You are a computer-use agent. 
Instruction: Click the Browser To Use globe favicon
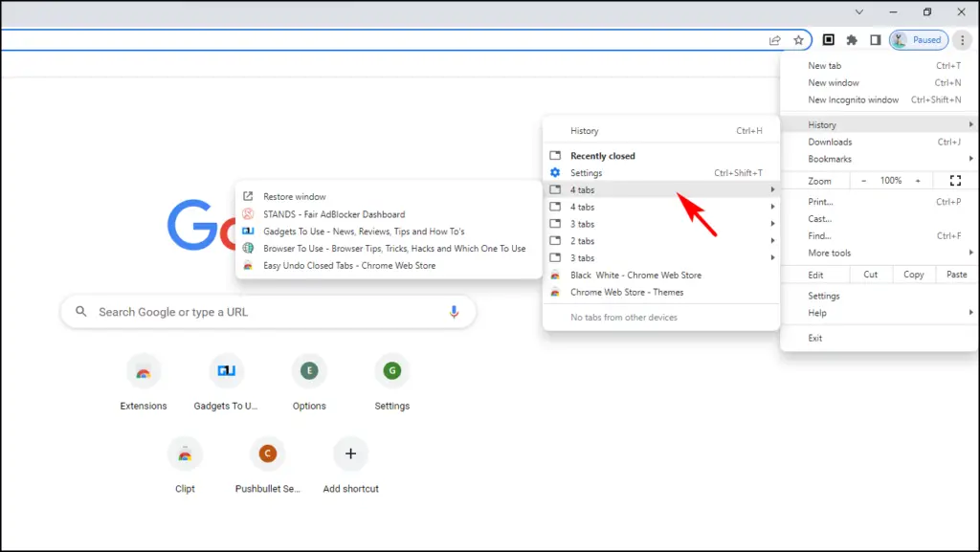[248, 248]
